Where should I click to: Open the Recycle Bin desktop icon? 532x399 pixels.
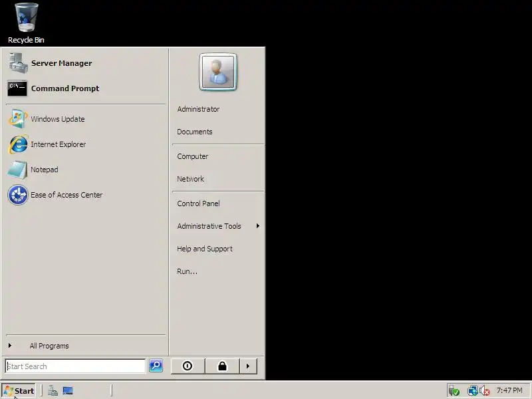point(26,23)
